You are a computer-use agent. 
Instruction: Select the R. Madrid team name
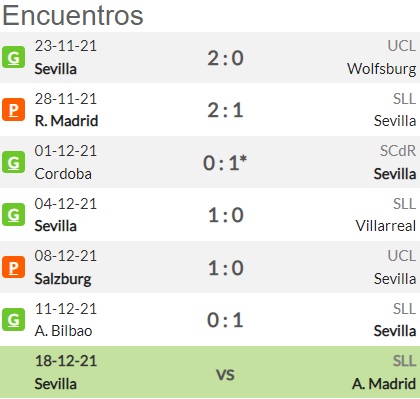66,121
